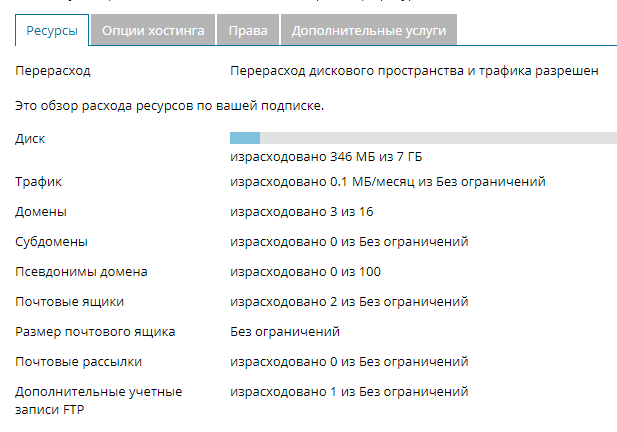617x432 pixels.
Task: Open the Дополнительные услуги tab
Action: click(x=369, y=30)
